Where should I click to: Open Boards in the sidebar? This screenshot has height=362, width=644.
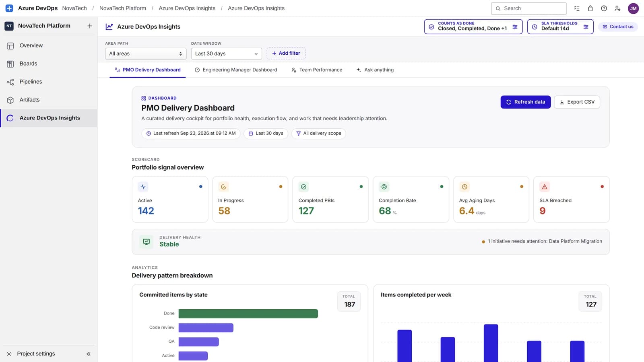point(49,64)
